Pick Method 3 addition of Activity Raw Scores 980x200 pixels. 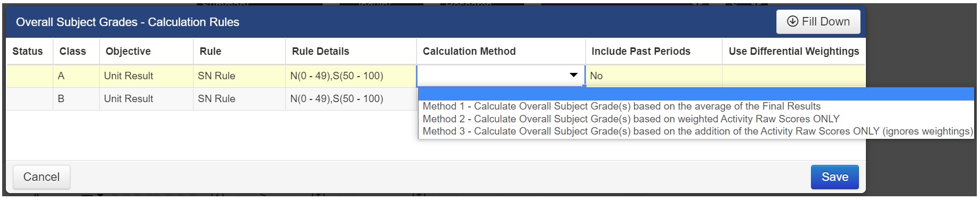click(697, 131)
